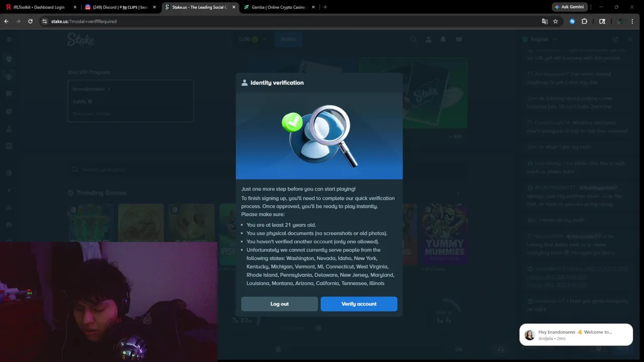Toggle the Stake hamburger sidebar menu

click(x=9, y=39)
